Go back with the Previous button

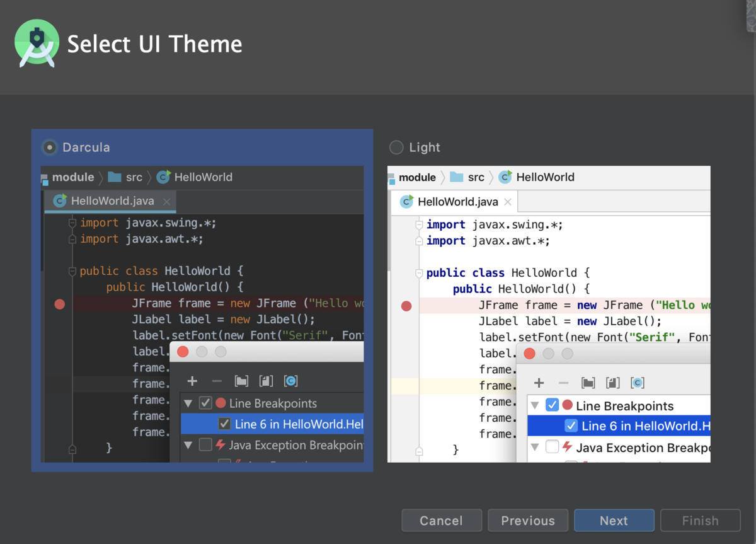coord(528,521)
